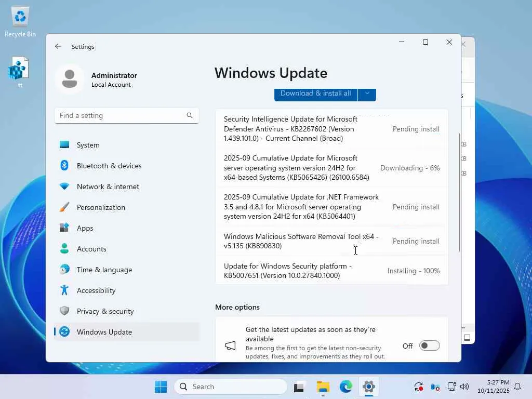Image resolution: width=532 pixels, height=399 pixels.
Task: Open the Recycle Bin desktop icon
Action: pos(20,22)
